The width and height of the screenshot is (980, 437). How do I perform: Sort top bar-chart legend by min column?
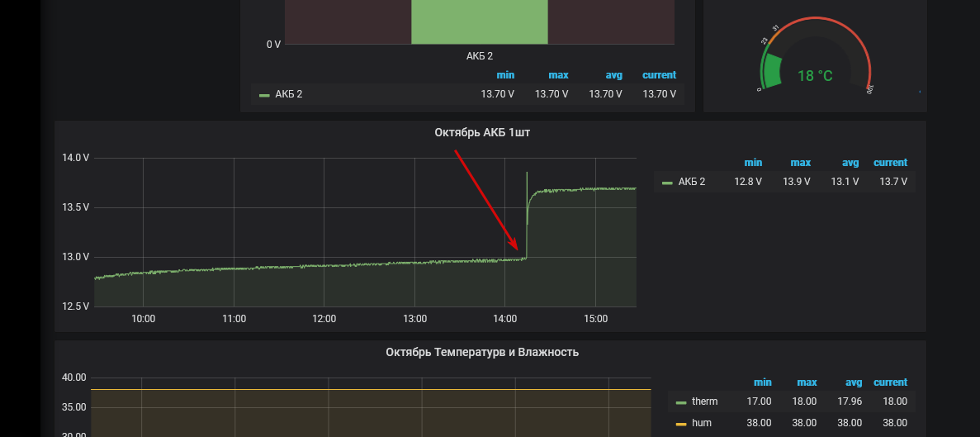pos(505,75)
